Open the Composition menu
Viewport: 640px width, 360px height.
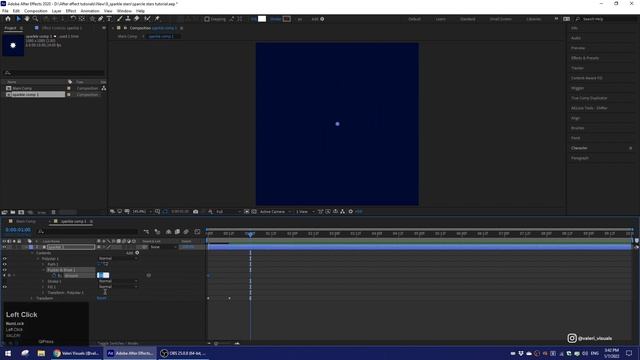click(36, 11)
